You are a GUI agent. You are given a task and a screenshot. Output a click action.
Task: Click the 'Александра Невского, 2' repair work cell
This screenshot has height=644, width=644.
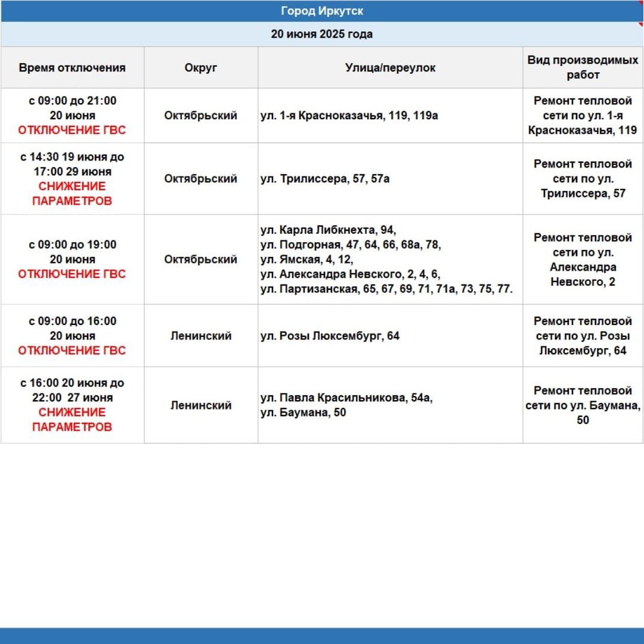click(x=583, y=259)
